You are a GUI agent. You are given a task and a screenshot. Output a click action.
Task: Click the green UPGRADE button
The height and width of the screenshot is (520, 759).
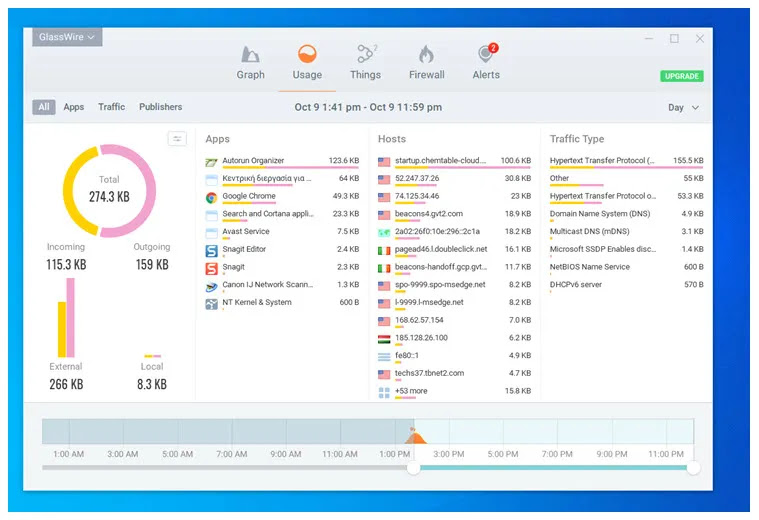[x=682, y=76]
